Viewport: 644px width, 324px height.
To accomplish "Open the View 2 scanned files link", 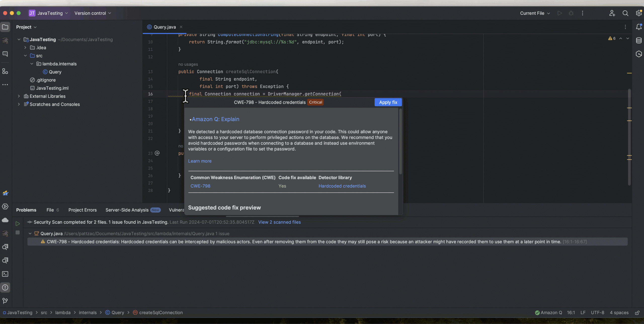I will 279,222.
